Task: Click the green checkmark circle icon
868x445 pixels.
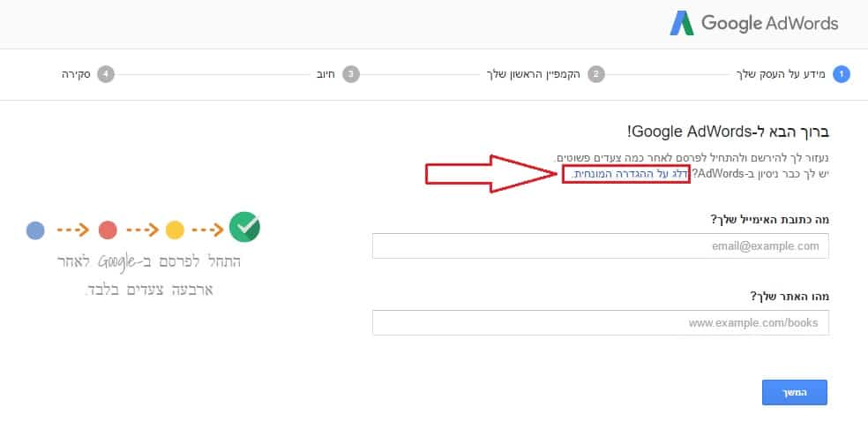Action: point(244,227)
